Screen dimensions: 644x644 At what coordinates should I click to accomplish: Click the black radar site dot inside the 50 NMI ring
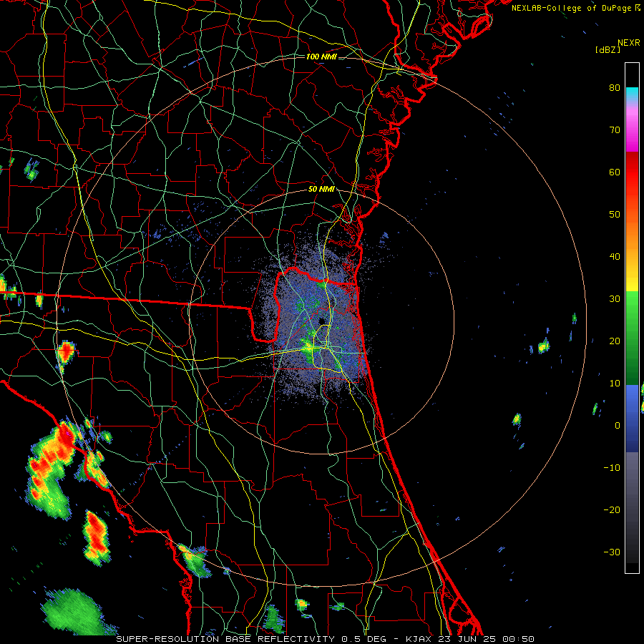click(322, 321)
